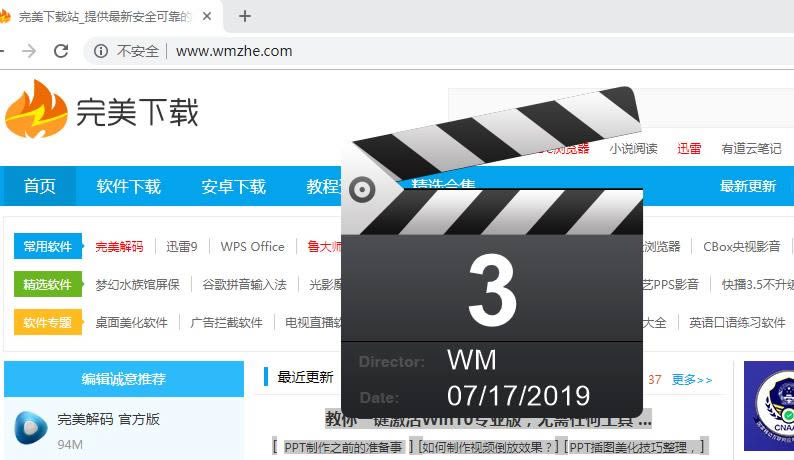Click the 完美解码 blue play icon
This screenshot has height=460, width=794.
(x=31, y=428)
